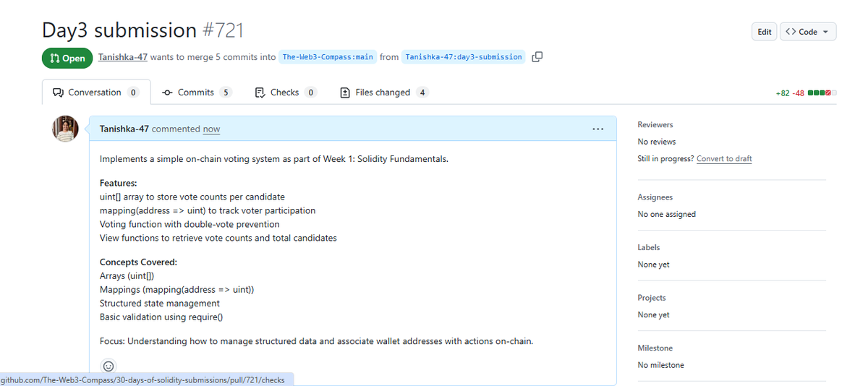Click 'None yet' under Projects
Viewport: 868px width, 386px height.
654,315
